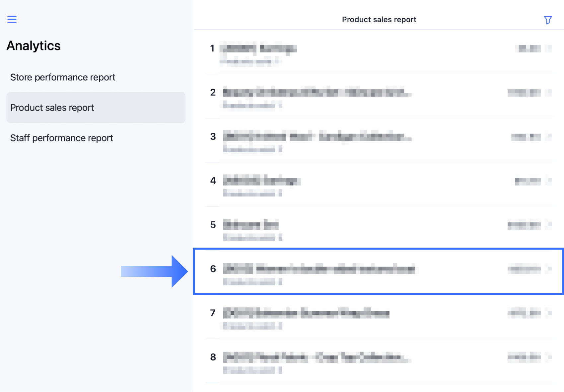This screenshot has width=564, height=392.
Task: Open row 5 details via chevron
Action: [x=549, y=225]
